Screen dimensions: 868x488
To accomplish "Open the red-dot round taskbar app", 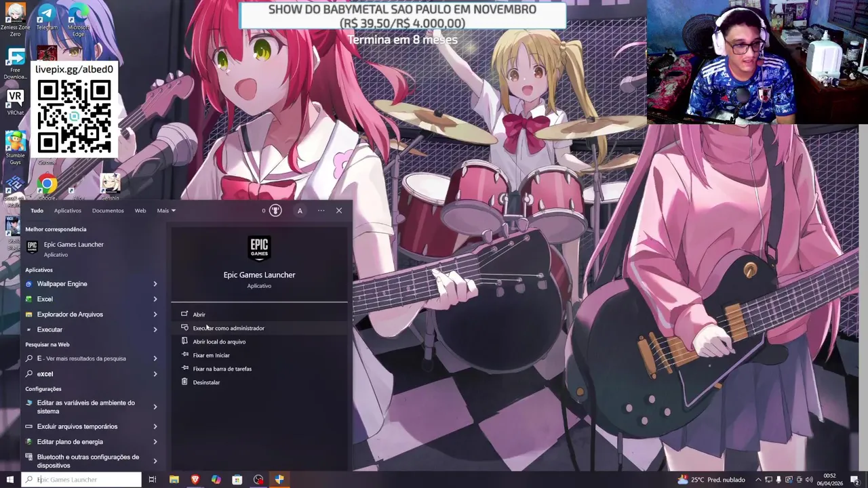I will [258, 479].
